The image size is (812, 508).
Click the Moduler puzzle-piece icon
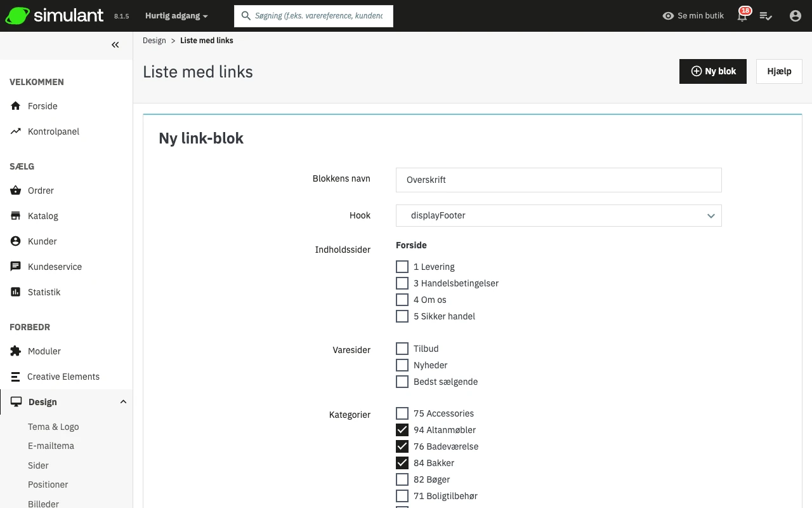[x=16, y=351]
